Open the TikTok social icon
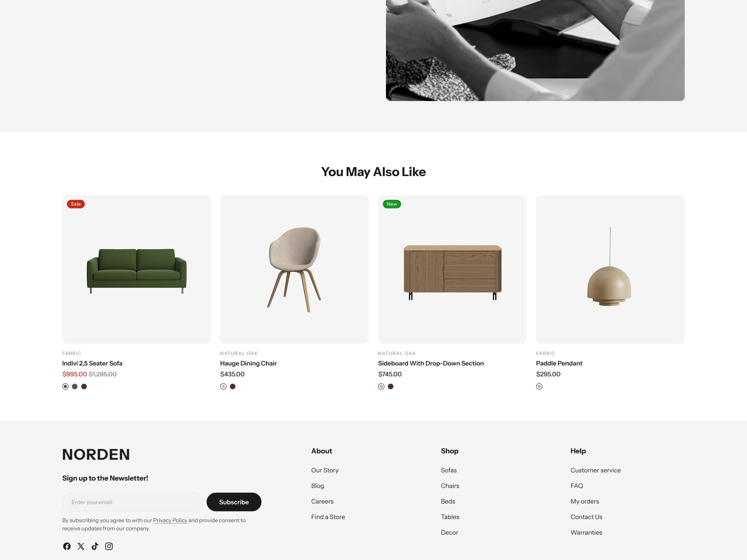Screen dimensions: 747x560 click(x=95, y=546)
